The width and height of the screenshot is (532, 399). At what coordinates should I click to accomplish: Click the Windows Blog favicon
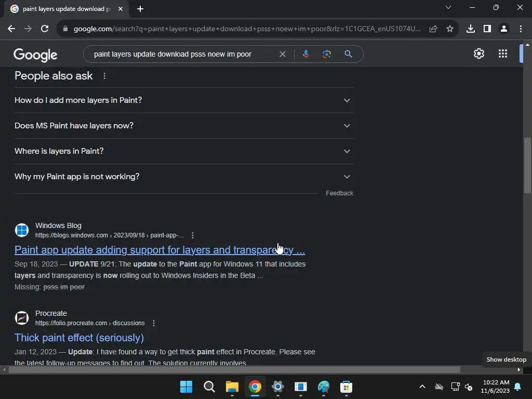(x=22, y=230)
